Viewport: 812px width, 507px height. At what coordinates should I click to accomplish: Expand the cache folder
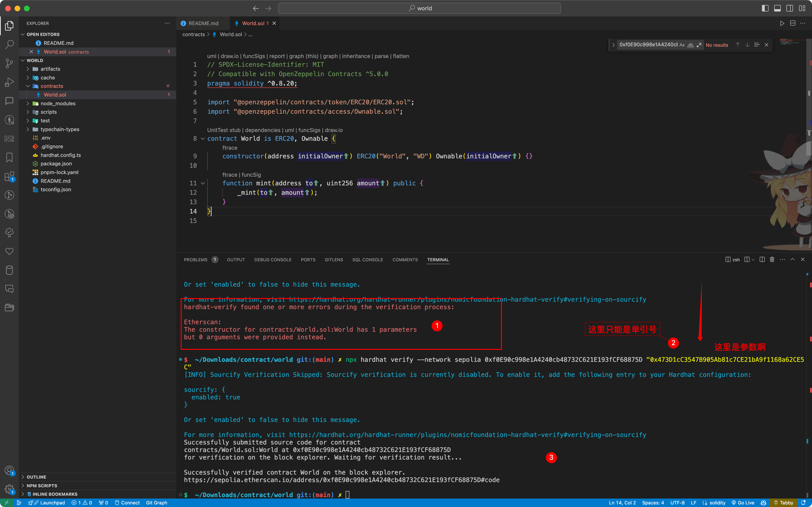click(28, 78)
